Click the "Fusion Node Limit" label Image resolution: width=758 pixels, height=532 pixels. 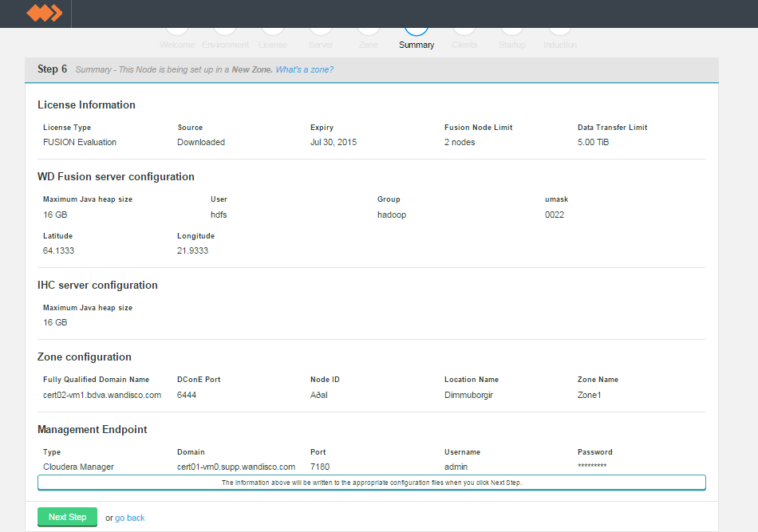[x=479, y=127]
